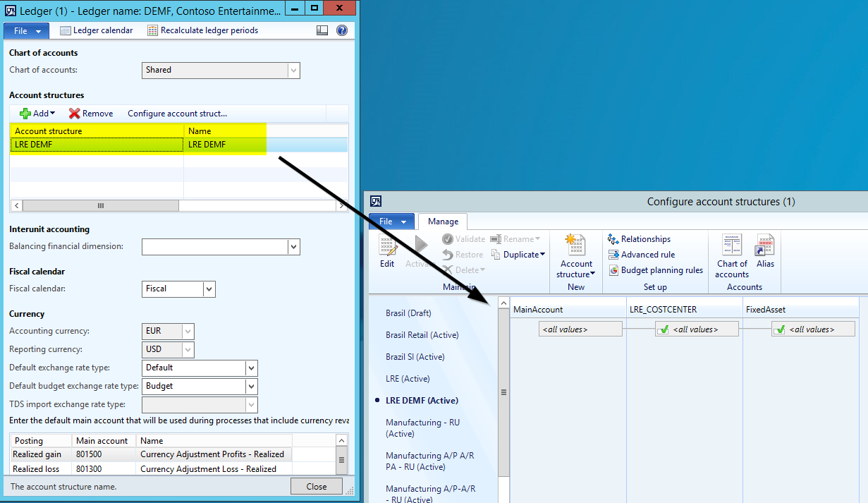
Task: Switch to the Manage tab
Action: tap(441, 222)
